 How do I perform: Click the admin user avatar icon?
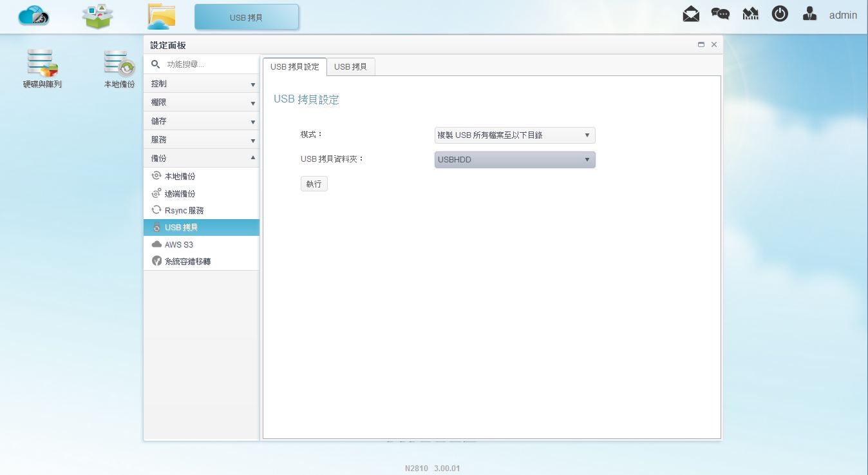pyautogui.click(x=810, y=14)
